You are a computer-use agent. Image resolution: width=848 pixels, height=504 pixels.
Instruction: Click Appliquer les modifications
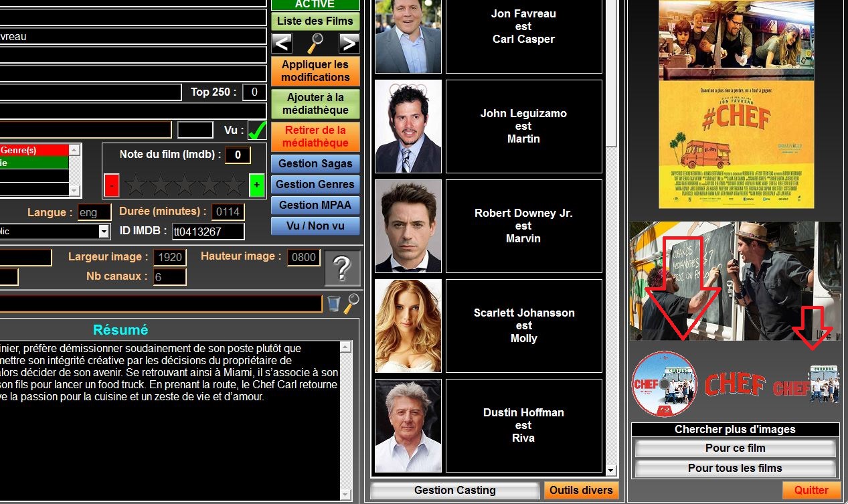[315, 71]
